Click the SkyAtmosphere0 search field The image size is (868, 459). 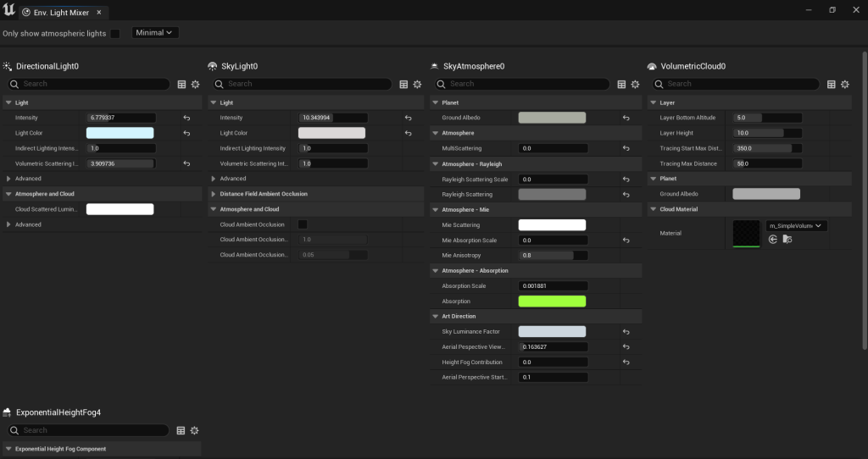526,84
